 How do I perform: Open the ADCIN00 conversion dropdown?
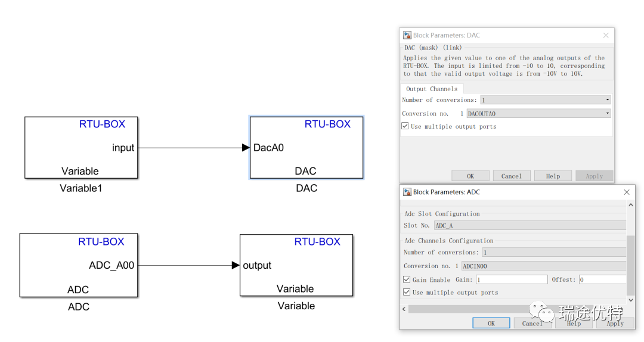tap(544, 266)
